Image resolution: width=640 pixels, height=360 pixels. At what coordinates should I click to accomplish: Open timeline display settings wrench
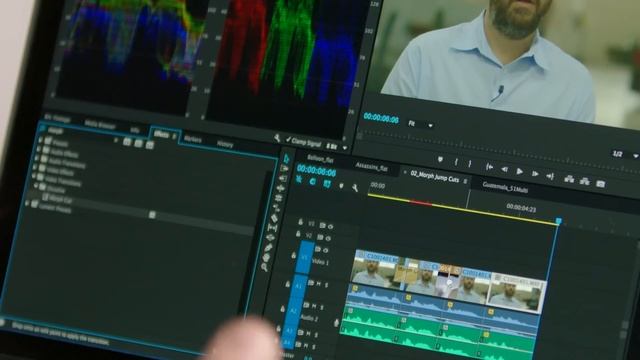tap(355, 188)
